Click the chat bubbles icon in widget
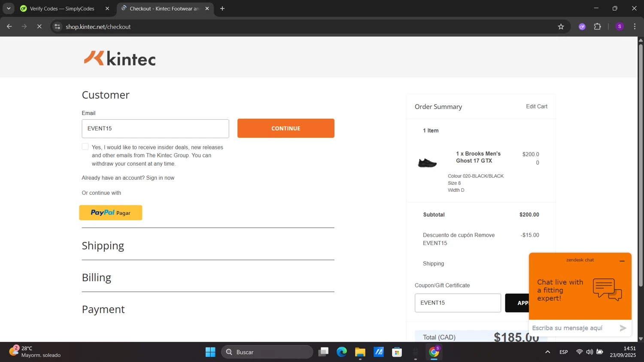644x362 pixels. point(607,290)
